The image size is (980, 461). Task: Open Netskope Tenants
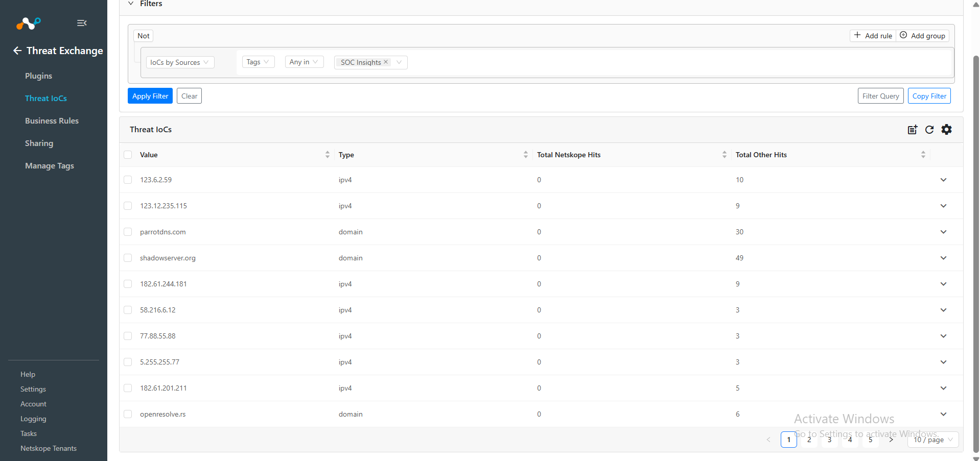point(49,448)
